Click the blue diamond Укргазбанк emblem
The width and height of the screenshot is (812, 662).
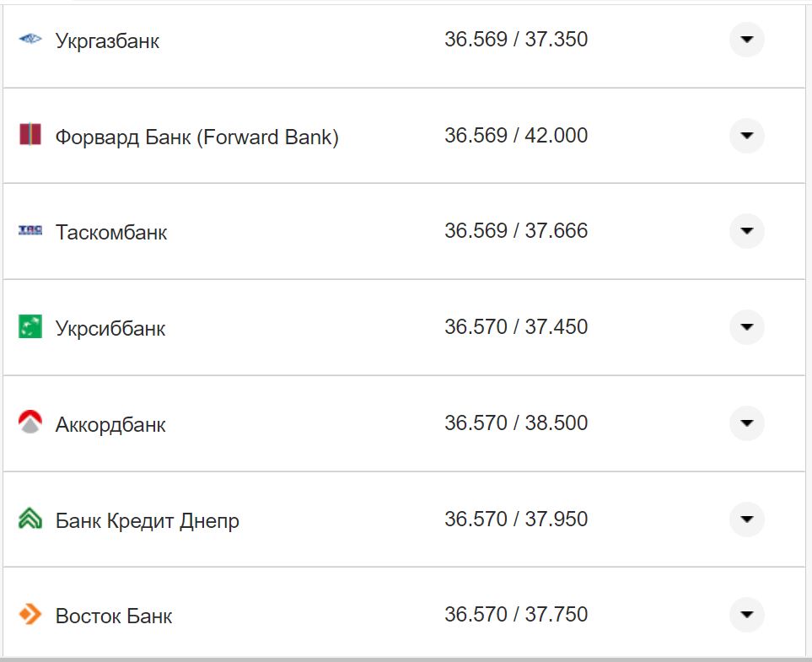click(30, 39)
